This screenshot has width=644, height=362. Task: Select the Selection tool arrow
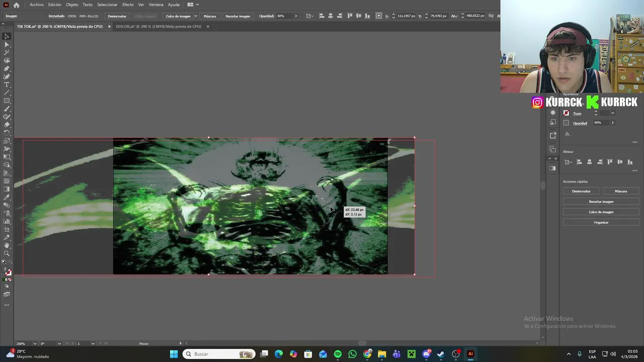click(7, 36)
